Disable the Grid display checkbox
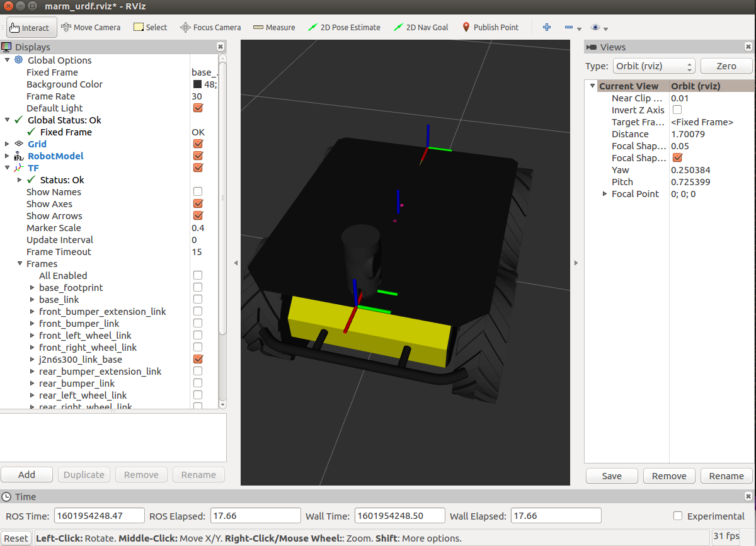756x546 pixels. pos(198,144)
